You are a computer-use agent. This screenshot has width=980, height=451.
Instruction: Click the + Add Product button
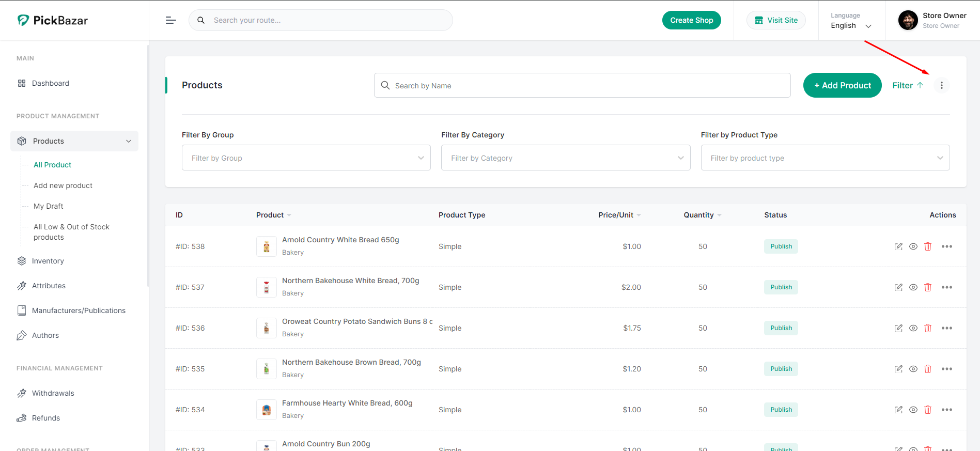coord(842,85)
